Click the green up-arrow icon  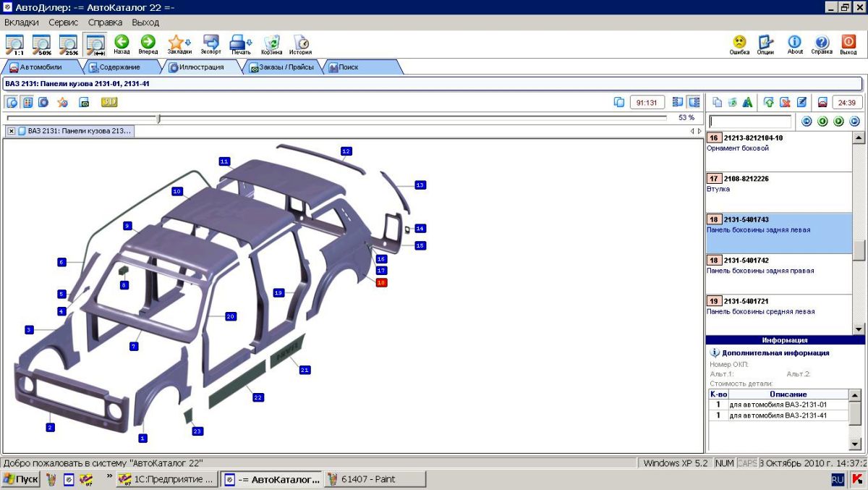click(x=769, y=102)
